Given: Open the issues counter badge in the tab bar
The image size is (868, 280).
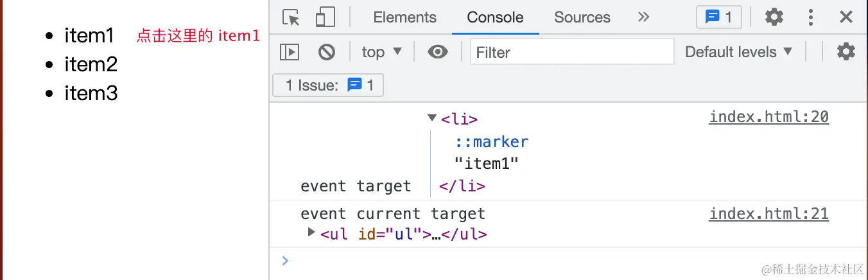Looking at the screenshot, I should [719, 17].
